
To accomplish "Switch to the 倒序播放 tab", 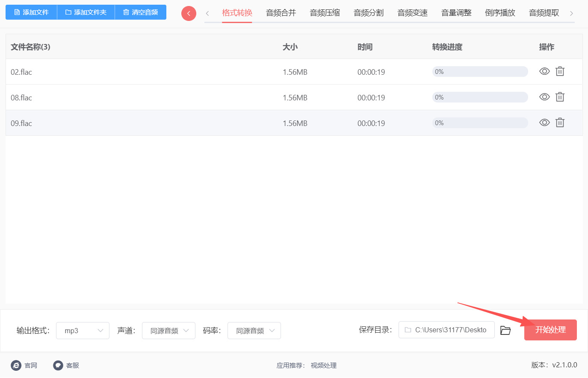I will tap(500, 13).
